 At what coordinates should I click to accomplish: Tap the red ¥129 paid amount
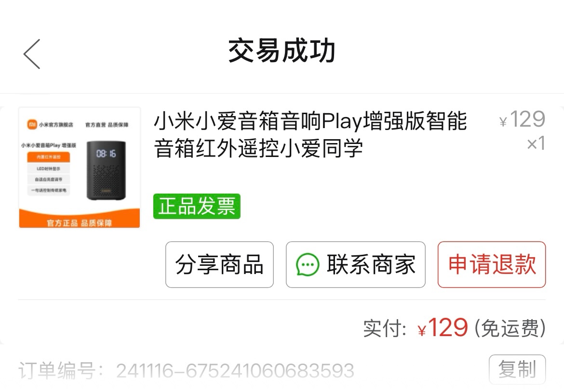tap(443, 327)
